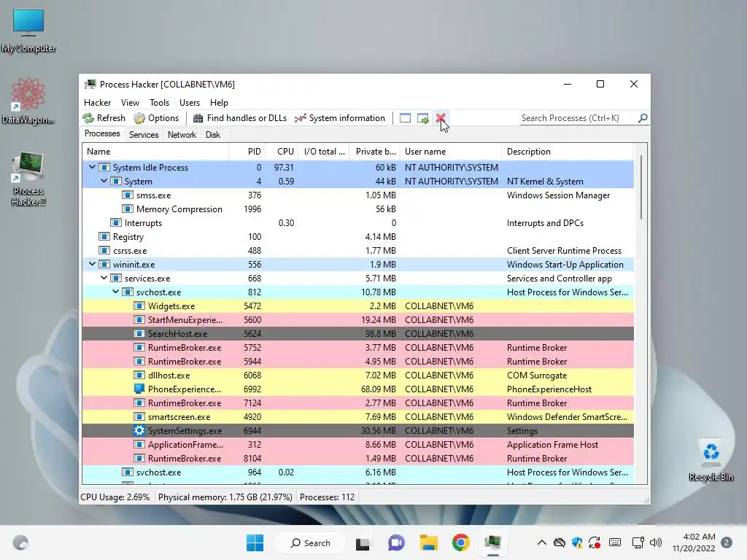The image size is (747, 560).
Task: Open the Windows Start button
Action: (255, 542)
